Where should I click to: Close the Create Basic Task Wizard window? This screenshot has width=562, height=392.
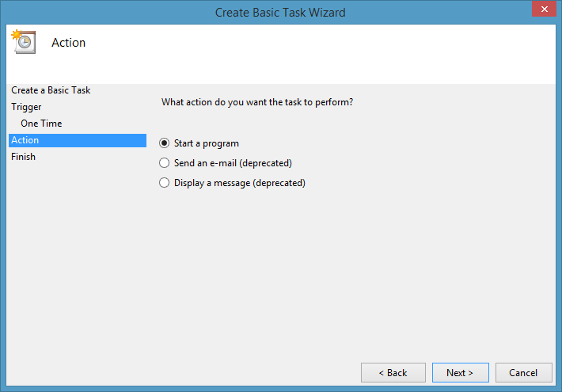tap(542, 10)
